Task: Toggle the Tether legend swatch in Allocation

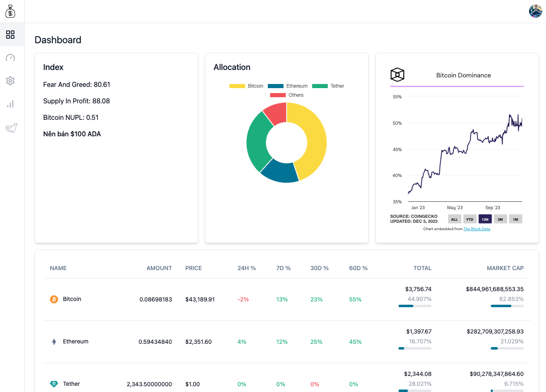Action: [x=320, y=86]
